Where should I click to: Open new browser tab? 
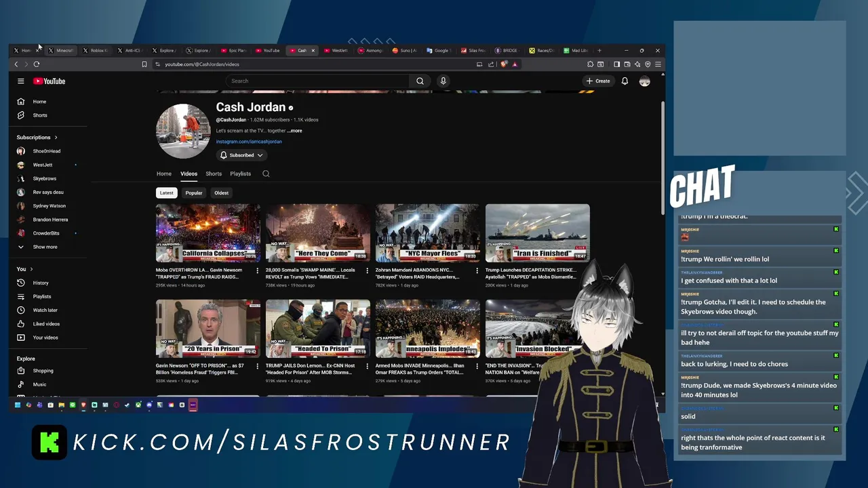[599, 50]
